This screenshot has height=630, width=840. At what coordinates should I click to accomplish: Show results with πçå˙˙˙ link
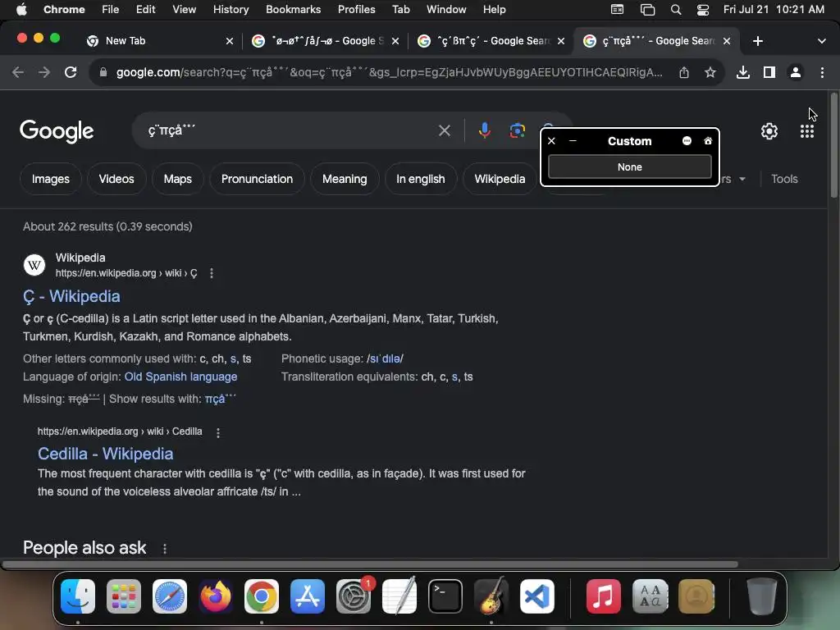click(x=220, y=399)
